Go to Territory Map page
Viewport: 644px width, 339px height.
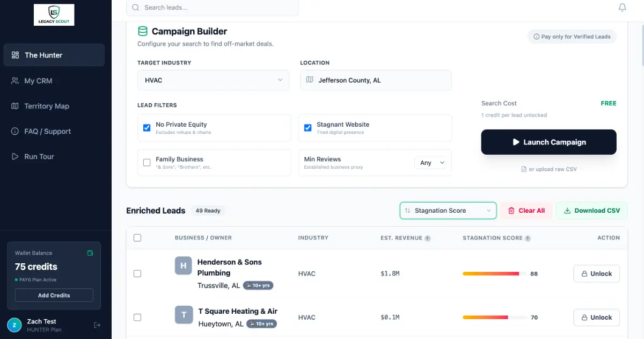(47, 106)
